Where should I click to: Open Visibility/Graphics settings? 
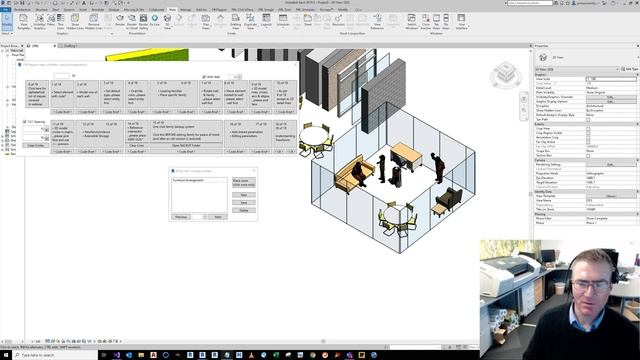click(x=40, y=22)
